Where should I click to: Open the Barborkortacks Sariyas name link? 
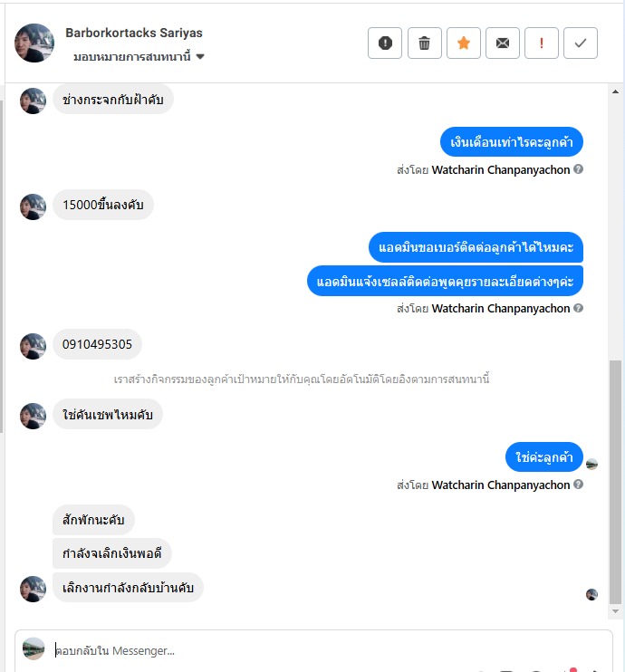pyautogui.click(x=134, y=33)
